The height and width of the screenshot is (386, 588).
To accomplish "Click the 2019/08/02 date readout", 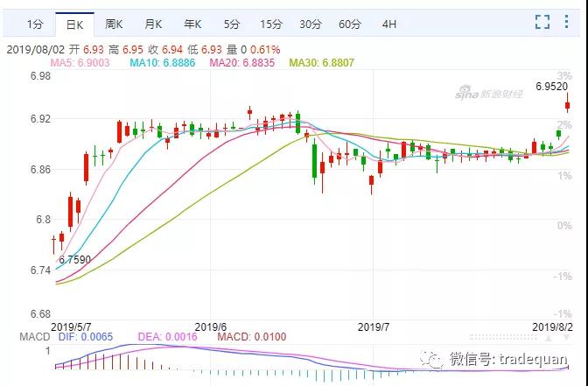I will pyautogui.click(x=36, y=50).
